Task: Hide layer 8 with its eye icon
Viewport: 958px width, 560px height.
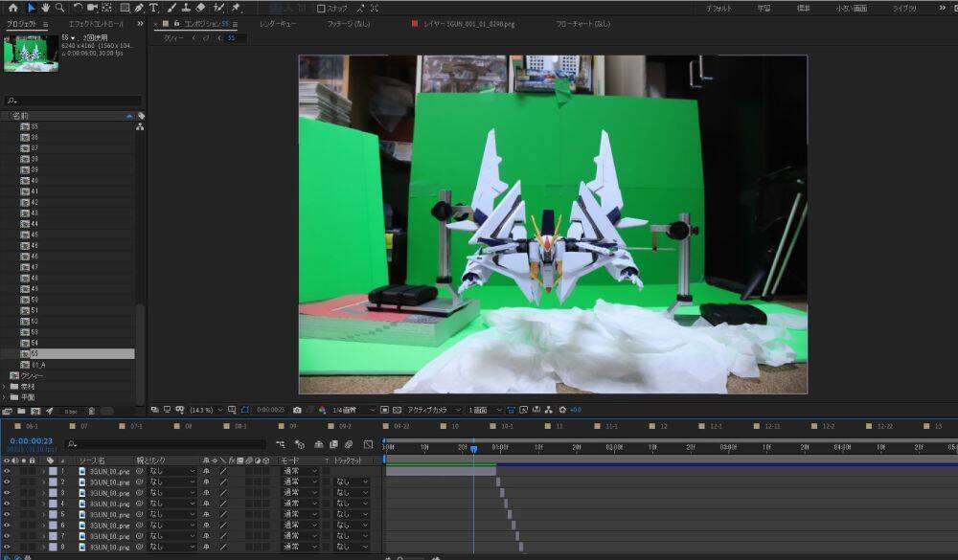Action: tap(7, 547)
